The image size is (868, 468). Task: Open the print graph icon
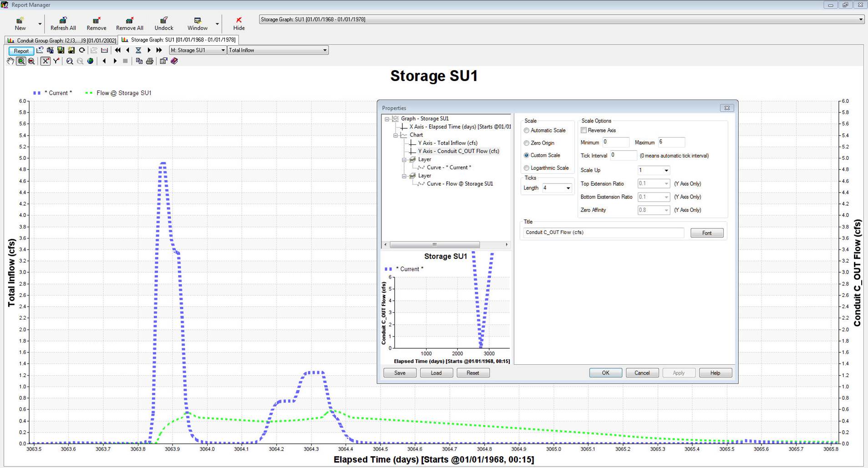150,61
